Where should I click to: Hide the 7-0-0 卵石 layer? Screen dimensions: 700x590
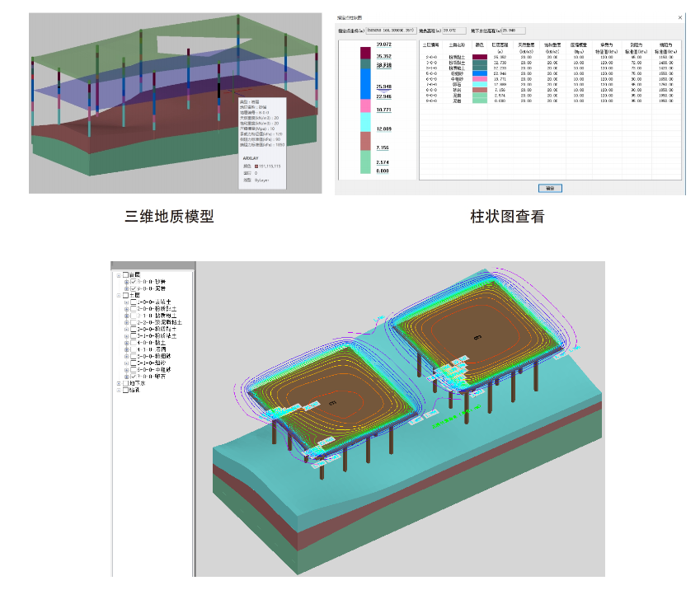tap(134, 377)
